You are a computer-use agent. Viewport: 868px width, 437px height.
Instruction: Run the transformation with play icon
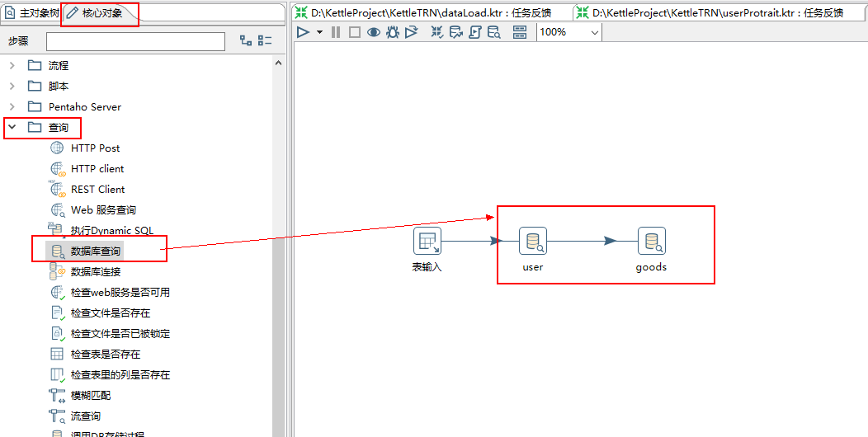[x=303, y=33]
